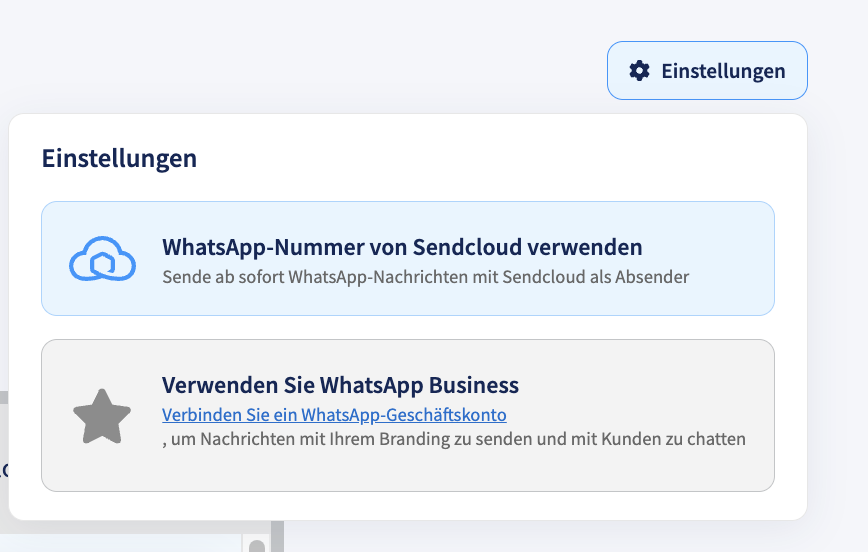
Task: Select the Sendcloud WhatsApp number option card
Action: click(407, 259)
